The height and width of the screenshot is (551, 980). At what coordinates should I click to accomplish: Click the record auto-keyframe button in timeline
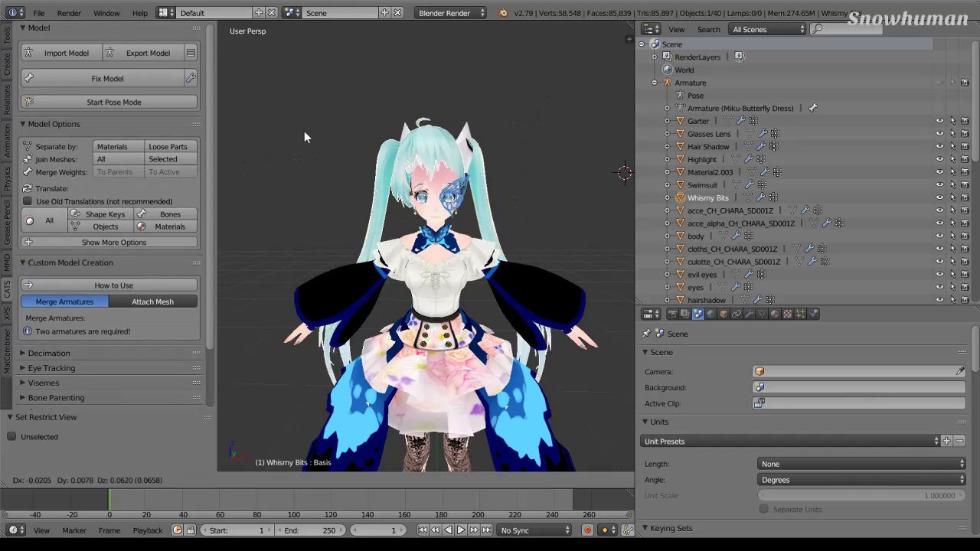click(587, 530)
